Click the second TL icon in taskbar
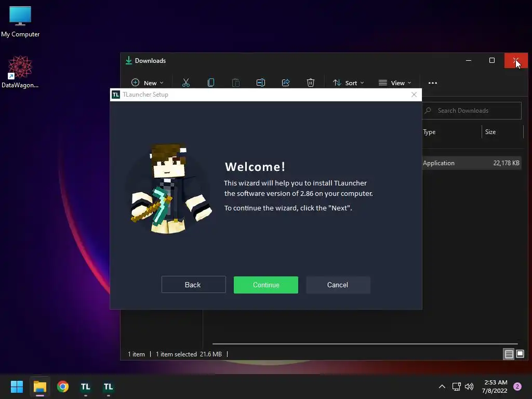This screenshot has width=532, height=399. (x=108, y=387)
